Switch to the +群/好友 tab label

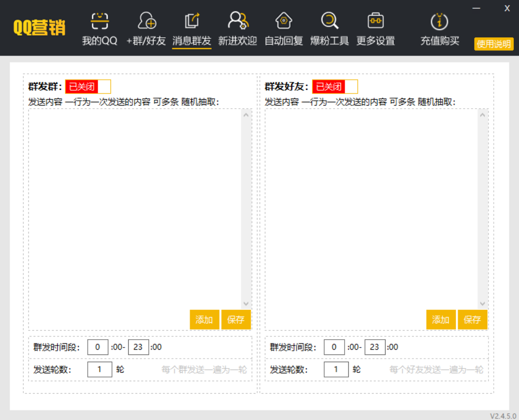pyautogui.click(x=146, y=41)
